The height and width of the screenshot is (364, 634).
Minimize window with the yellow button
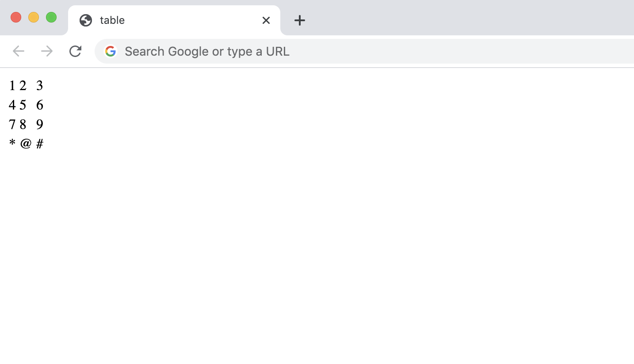(34, 17)
